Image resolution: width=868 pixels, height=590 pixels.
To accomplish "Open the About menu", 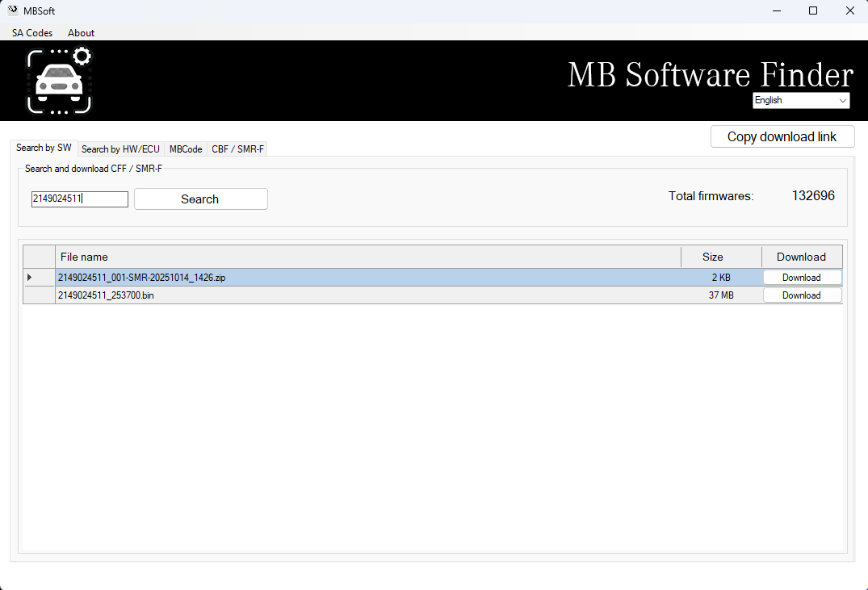I will [81, 32].
